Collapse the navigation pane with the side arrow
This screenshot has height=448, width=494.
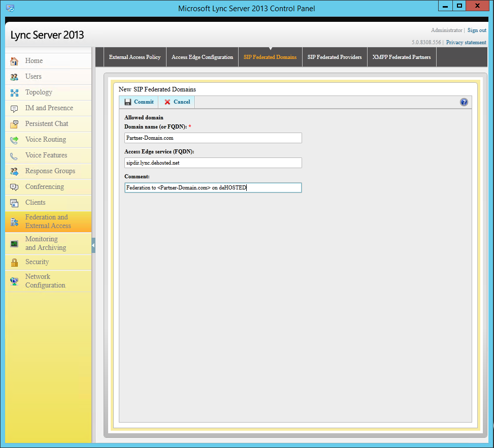pyautogui.click(x=93, y=244)
